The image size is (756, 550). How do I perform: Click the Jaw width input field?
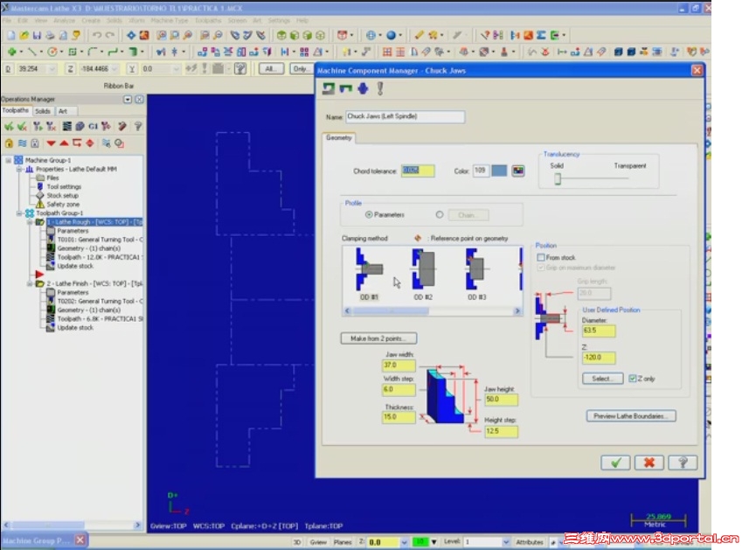(399, 366)
